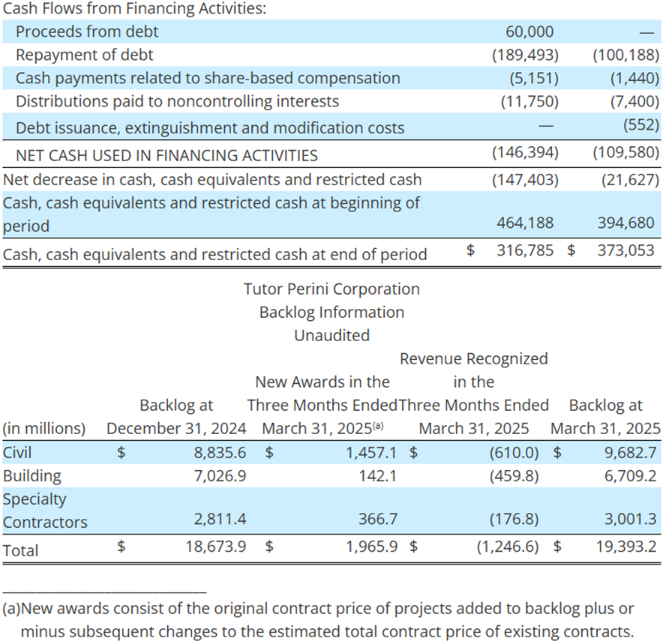Click the 'Cash Flows from Financing Activities:' heading

coord(134,8)
